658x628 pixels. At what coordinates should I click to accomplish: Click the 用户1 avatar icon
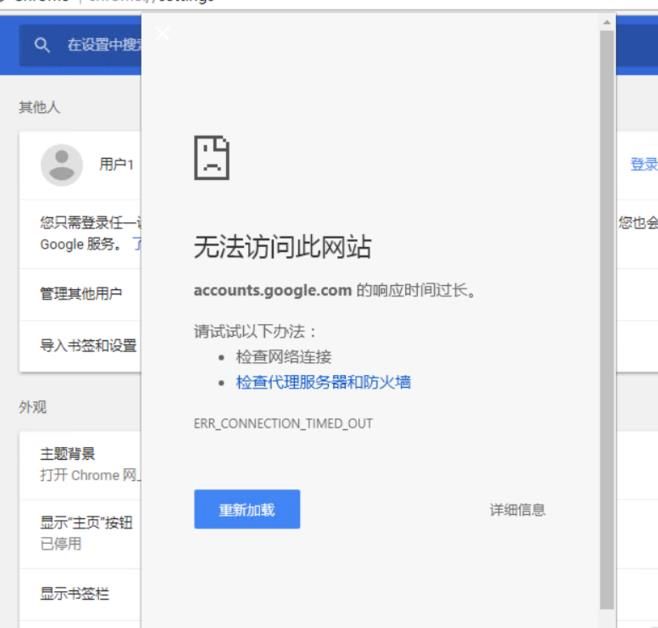click(x=62, y=165)
